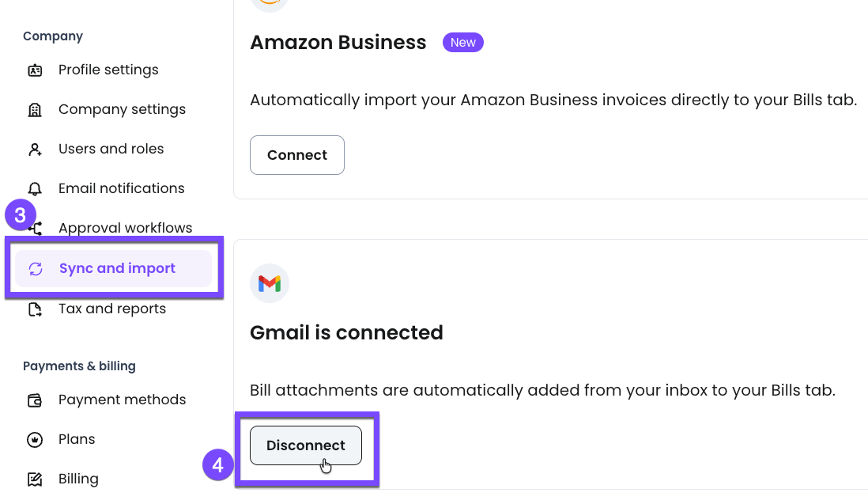868x504 pixels.
Task: Click the Profile settings ID card icon
Action: pos(35,70)
